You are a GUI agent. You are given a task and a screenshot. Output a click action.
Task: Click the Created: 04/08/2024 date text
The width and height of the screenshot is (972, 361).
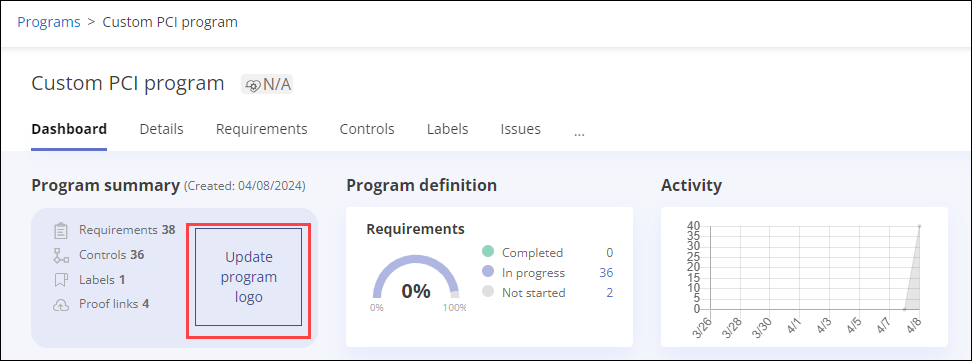click(x=244, y=186)
